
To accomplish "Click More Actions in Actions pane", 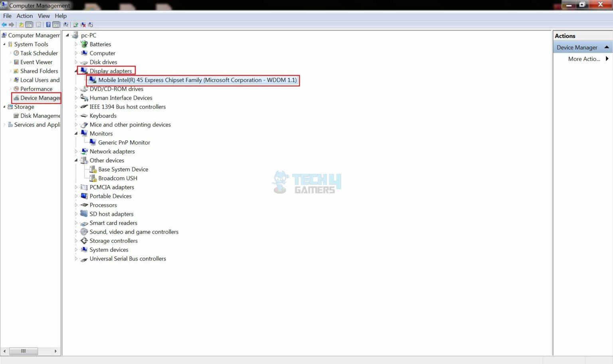I will click(584, 59).
